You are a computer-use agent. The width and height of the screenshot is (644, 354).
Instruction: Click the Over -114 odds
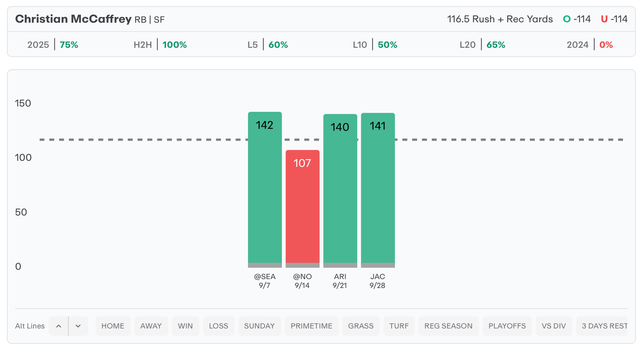tap(577, 19)
